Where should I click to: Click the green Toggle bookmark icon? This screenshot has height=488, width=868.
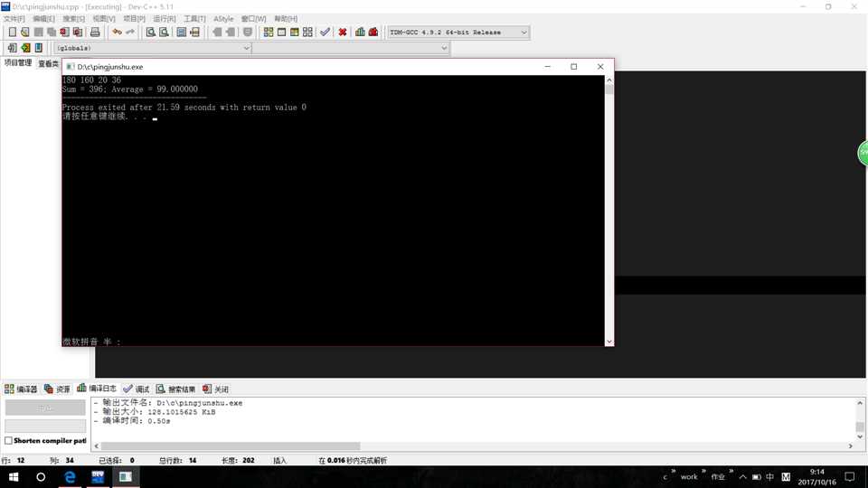click(x=25, y=48)
